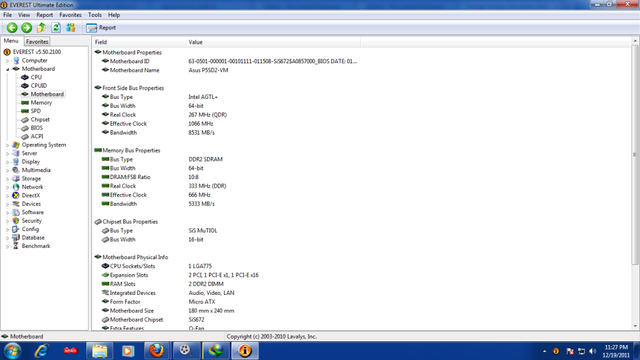Image resolution: width=640 pixels, height=360 pixels.
Task: Open Windows Explorer folder in taskbar
Action: point(99,351)
